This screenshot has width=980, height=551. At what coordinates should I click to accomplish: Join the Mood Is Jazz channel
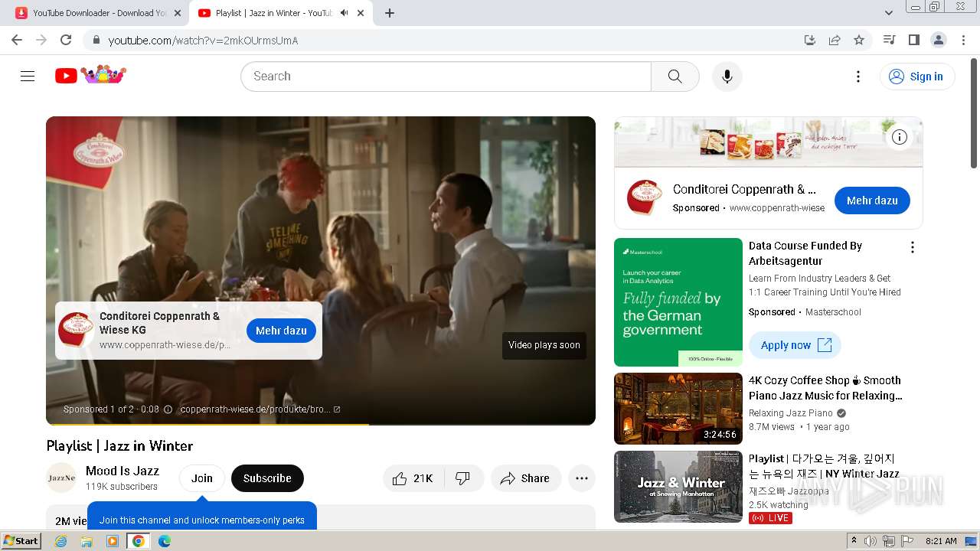(x=202, y=478)
